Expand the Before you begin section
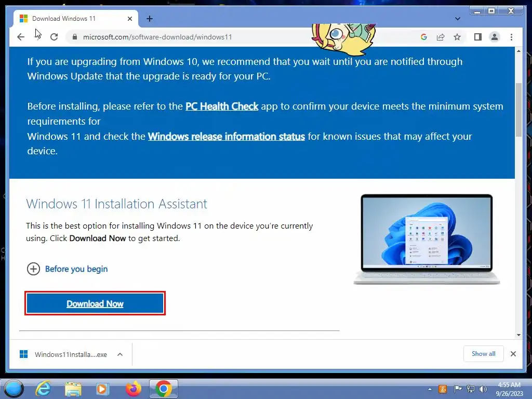 [x=67, y=269]
